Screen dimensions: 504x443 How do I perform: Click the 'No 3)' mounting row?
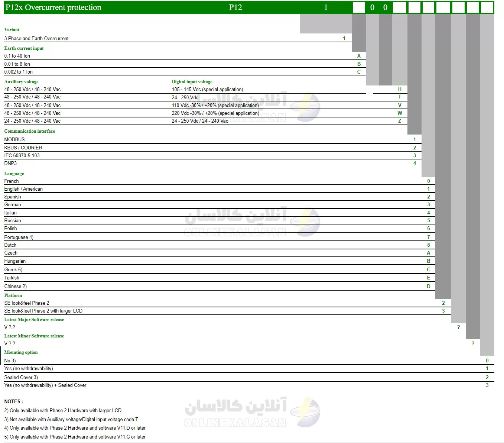point(249,360)
